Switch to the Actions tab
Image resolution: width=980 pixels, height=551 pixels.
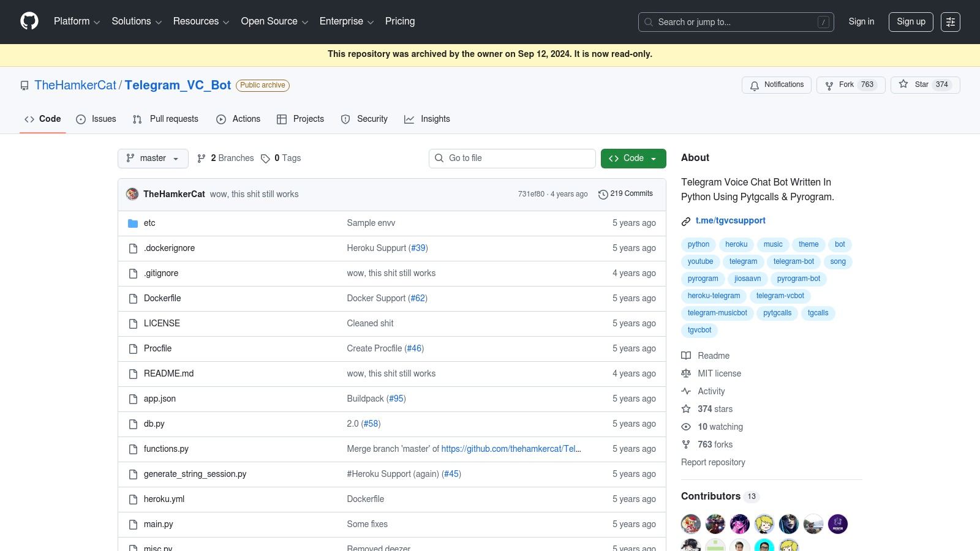pyautogui.click(x=238, y=119)
